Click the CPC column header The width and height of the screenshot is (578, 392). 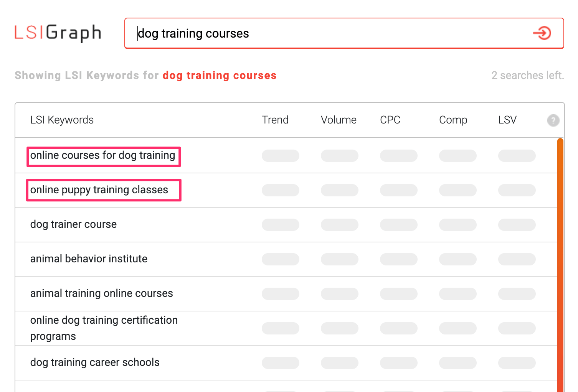(x=390, y=120)
